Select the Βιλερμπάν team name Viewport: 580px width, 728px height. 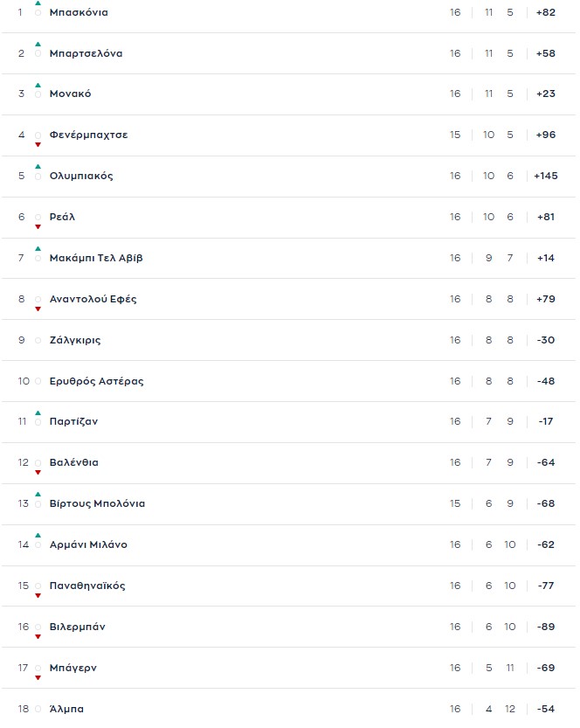tap(78, 627)
